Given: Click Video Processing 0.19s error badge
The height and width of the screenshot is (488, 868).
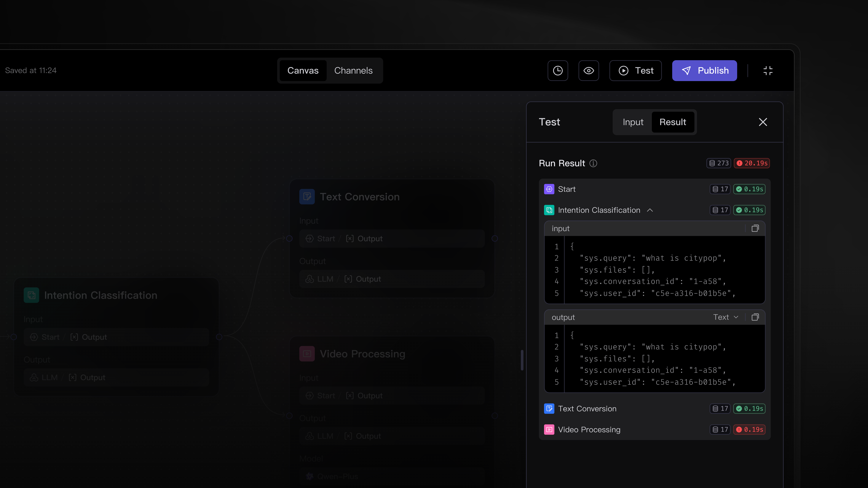Looking at the screenshot, I should click(749, 430).
